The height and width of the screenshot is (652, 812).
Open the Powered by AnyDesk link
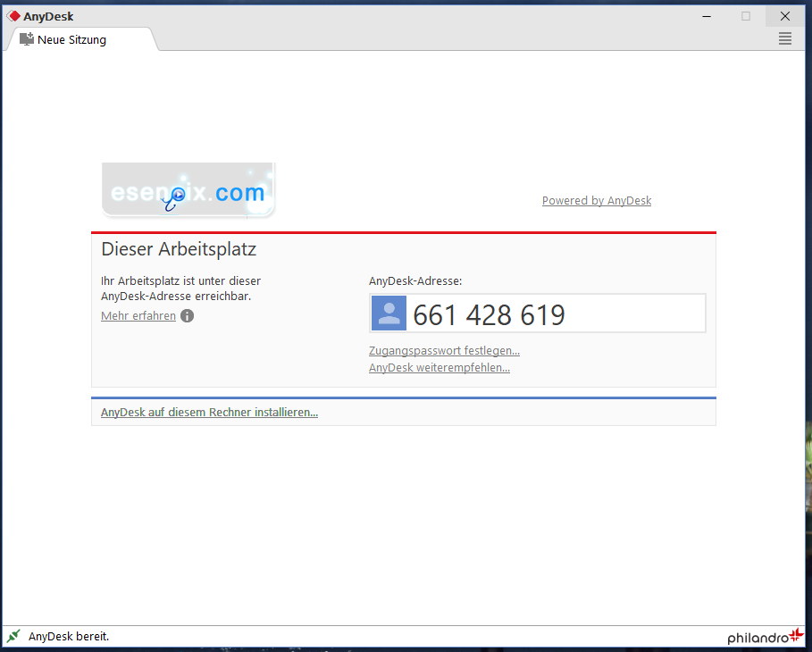coord(597,200)
